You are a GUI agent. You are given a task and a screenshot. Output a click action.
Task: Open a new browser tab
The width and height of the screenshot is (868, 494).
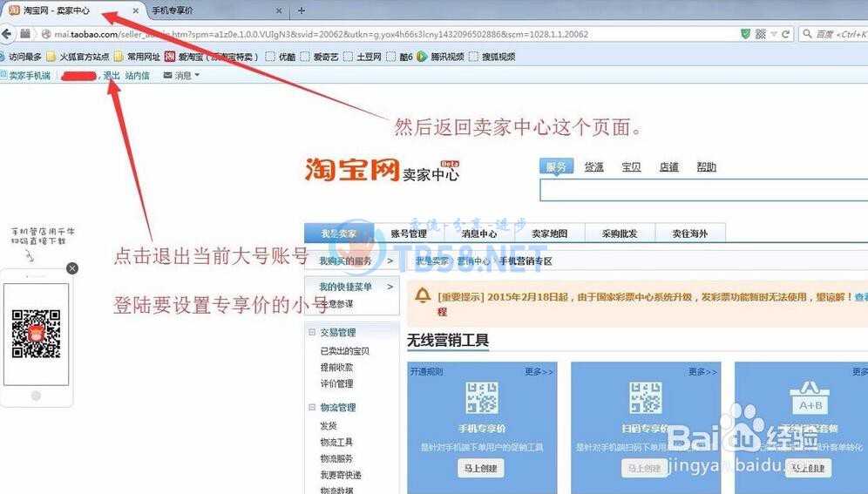point(302,10)
